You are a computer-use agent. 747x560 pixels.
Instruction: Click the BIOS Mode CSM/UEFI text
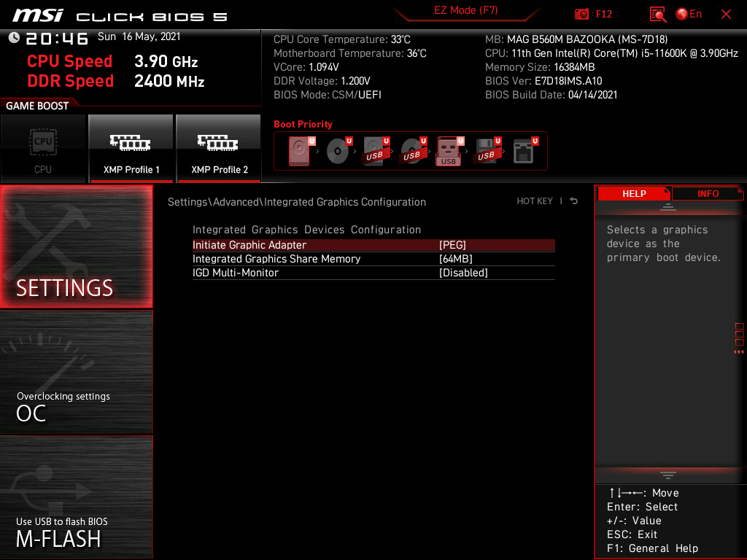coord(328,95)
